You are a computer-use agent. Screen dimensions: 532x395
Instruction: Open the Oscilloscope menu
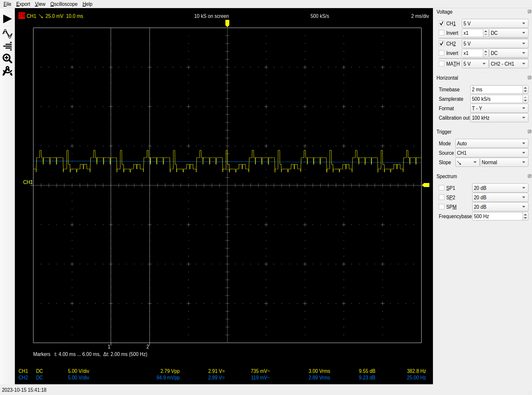coord(64,4)
